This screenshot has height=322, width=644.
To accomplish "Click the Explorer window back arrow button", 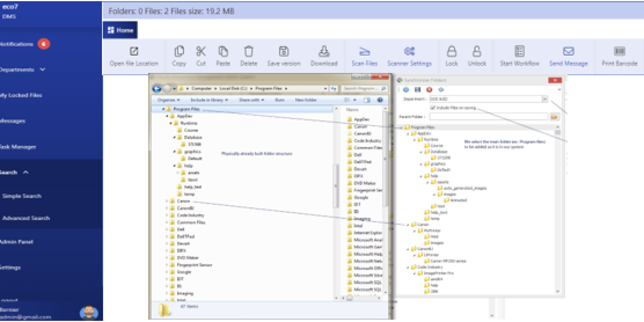I will [157, 89].
